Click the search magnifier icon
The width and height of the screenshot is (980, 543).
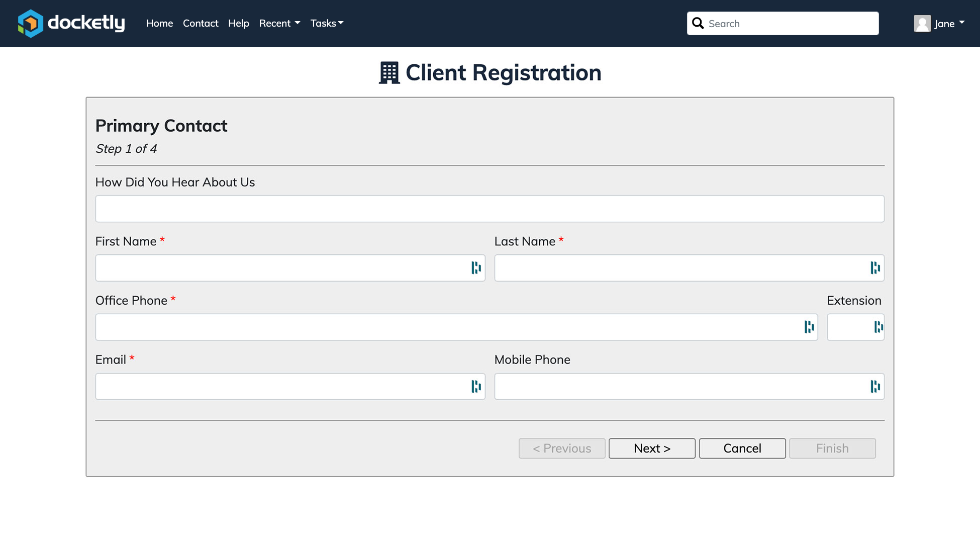point(698,23)
